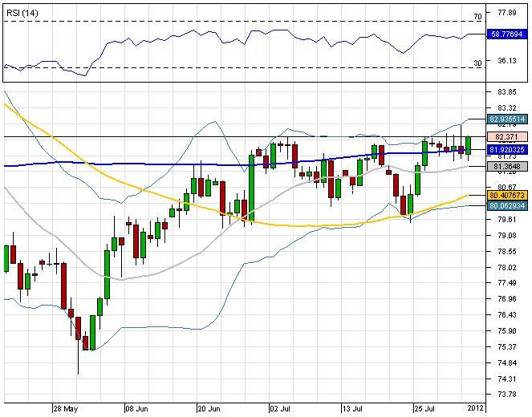Click the 77.49 price axis label
Image resolution: width=532 pixels, height=417 pixels.
tap(506, 283)
